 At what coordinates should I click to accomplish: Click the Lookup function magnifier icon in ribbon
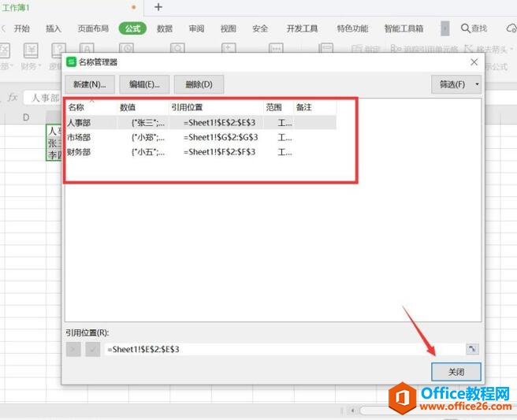[x=177, y=48]
